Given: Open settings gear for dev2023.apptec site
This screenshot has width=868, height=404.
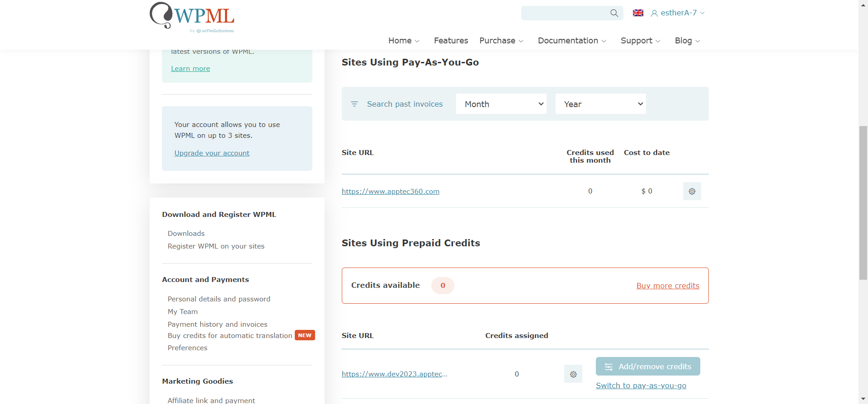Looking at the screenshot, I should [x=573, y=374].
